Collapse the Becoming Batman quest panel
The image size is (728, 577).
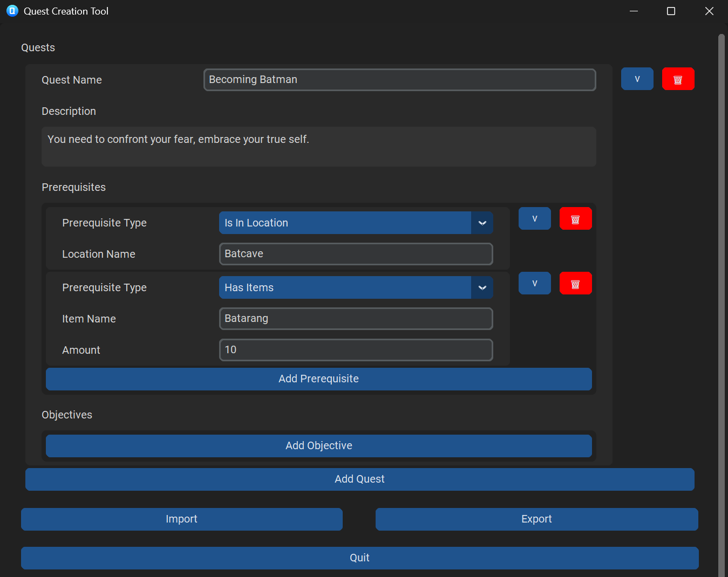[637, 79]
